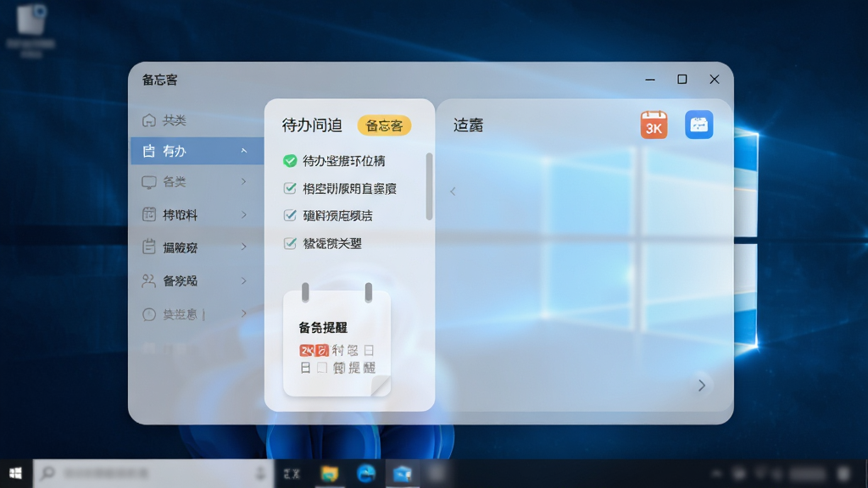Open Task View on the taskbar

292,474
